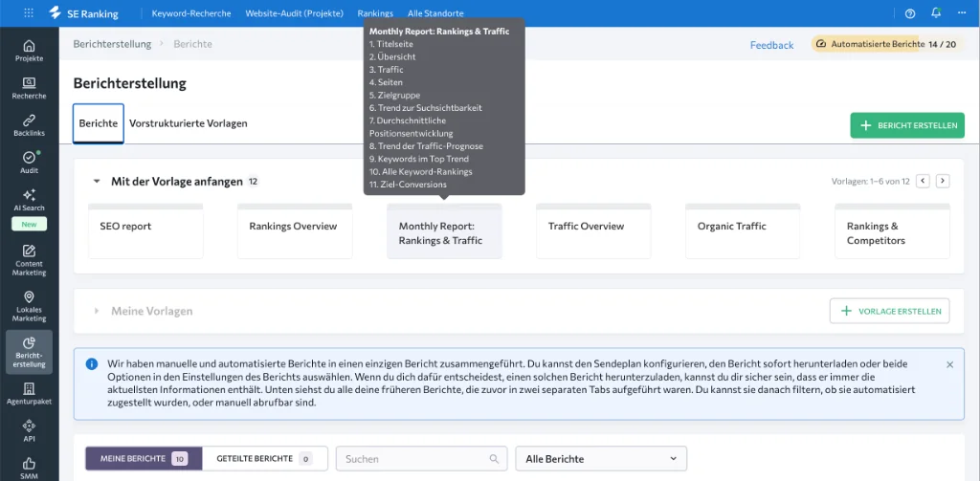Open the Alle Berichte dropdown
Image resolution: width=980 pixels, height=481 pixels.
point(601,458)
